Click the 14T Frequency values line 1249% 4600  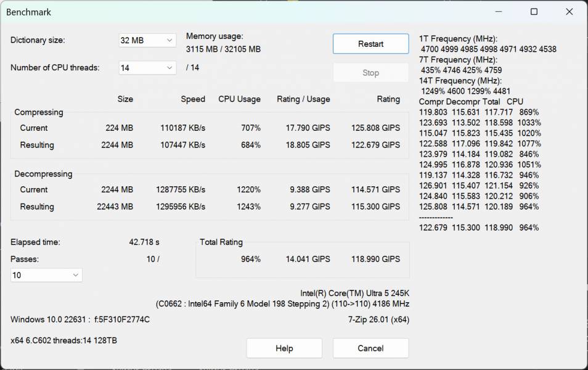click(465, 91)
